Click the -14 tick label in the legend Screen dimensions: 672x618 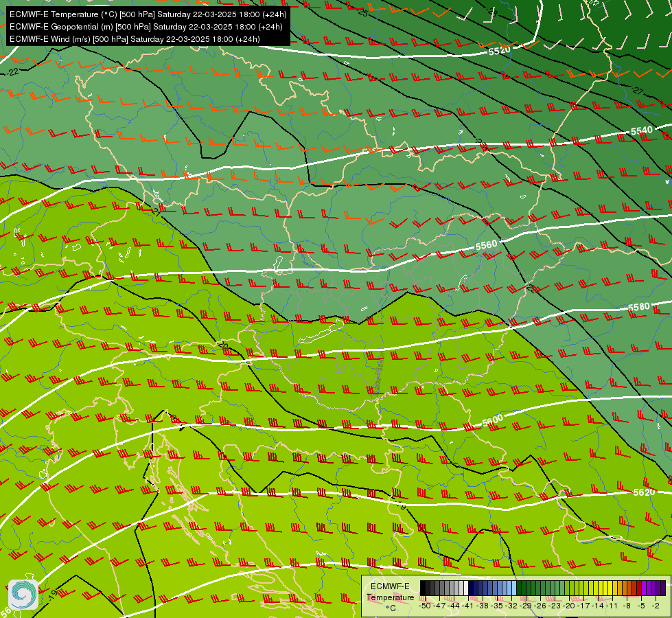(x=598, y=606)
